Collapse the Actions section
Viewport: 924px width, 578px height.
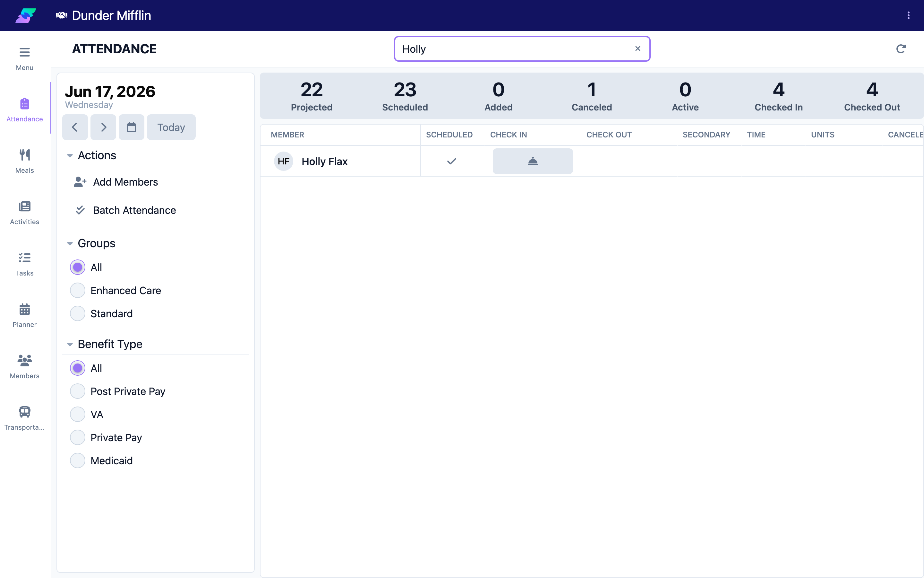coord(70,156)
